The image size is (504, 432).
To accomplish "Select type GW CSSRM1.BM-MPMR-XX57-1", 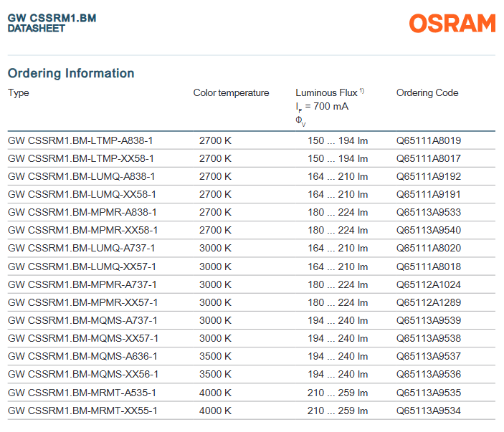I will (x=82, y=303).
